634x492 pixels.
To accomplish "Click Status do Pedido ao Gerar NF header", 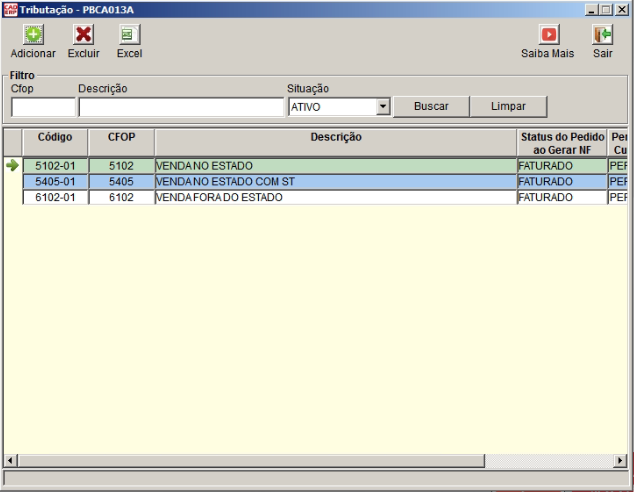I will pos(562,143).
